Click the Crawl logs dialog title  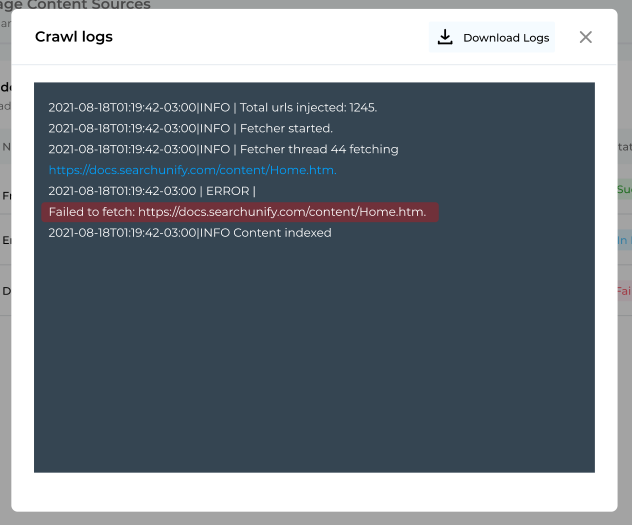pos(74,37)
